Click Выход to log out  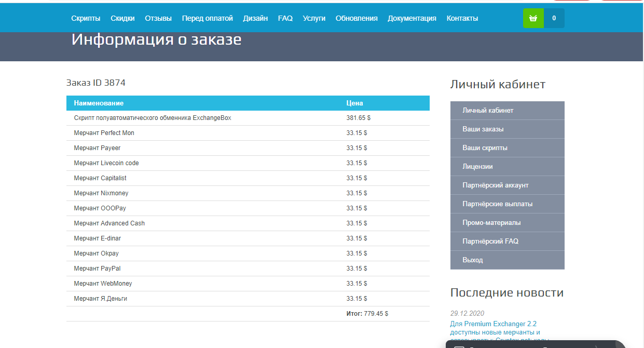coord(508,260)
